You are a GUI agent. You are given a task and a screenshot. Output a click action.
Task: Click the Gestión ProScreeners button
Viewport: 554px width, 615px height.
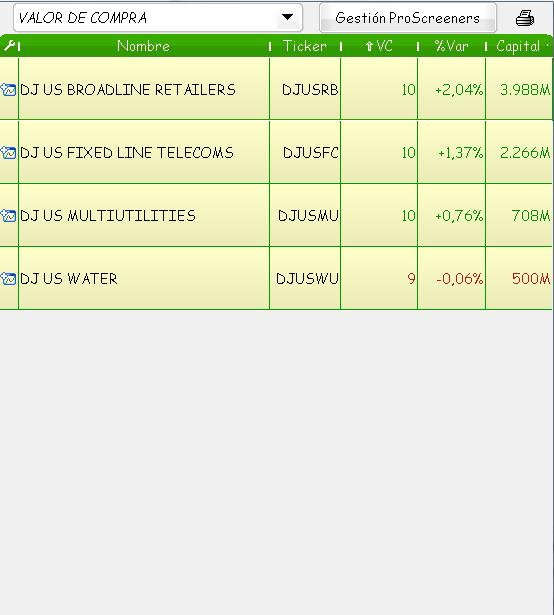coord(408,18)
